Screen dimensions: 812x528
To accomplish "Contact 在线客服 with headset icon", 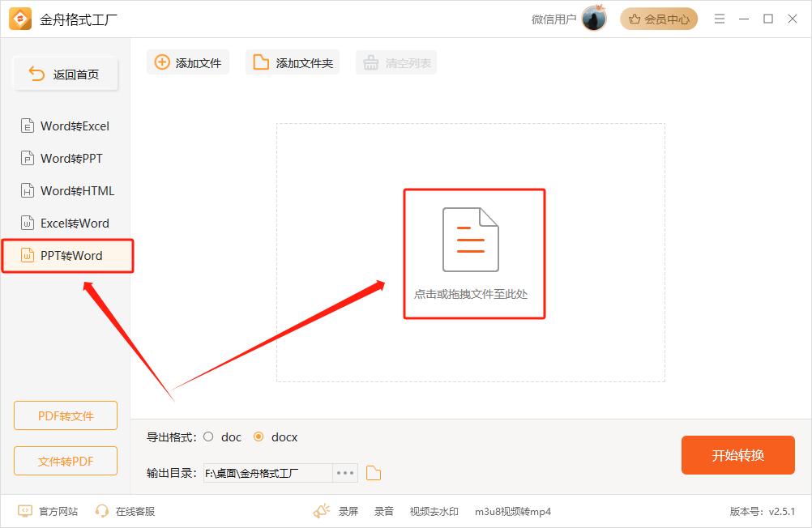I will click(x=125, y=511).
